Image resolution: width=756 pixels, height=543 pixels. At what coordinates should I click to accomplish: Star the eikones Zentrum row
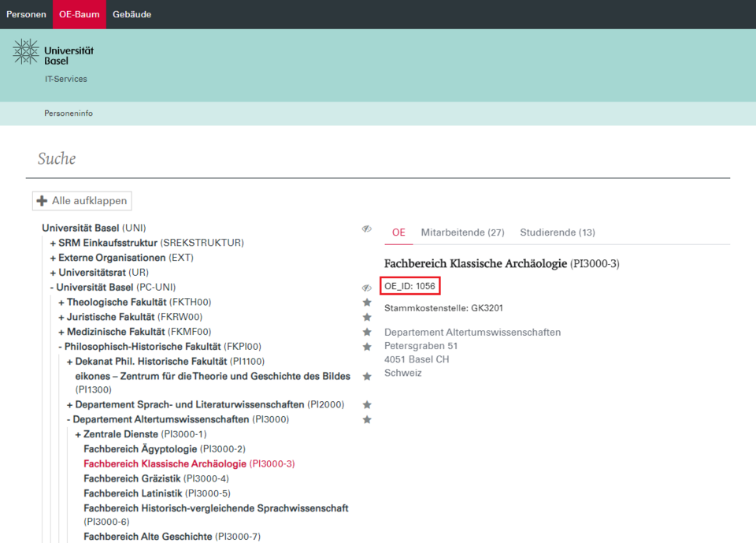tap(367, 377)
